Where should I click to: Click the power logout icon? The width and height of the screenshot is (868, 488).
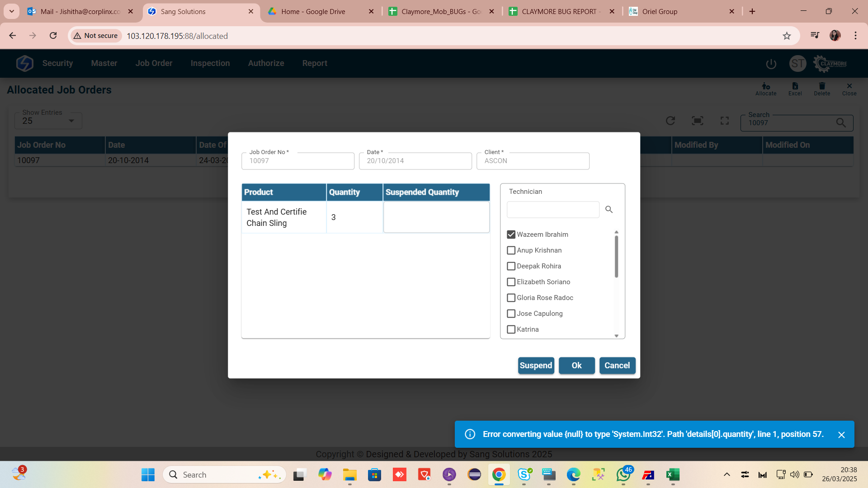[771, 64]
